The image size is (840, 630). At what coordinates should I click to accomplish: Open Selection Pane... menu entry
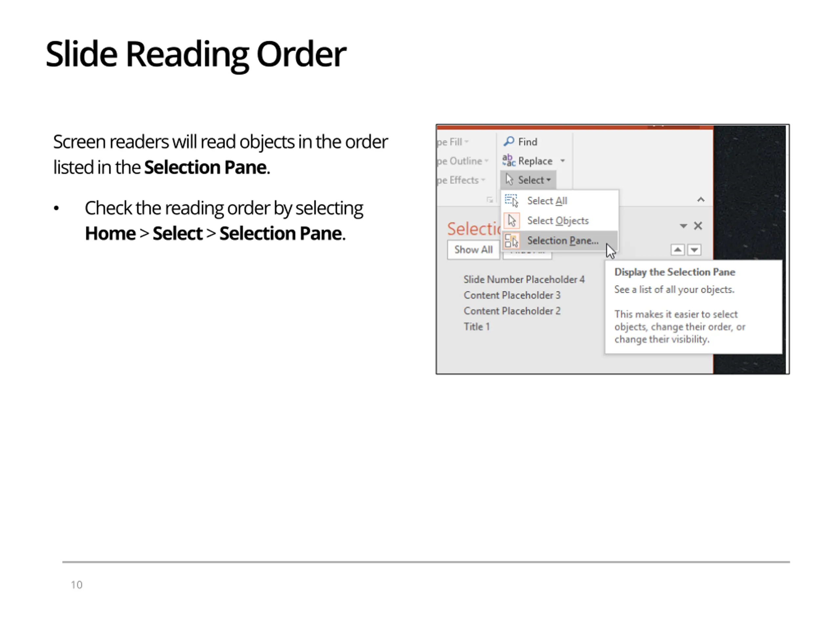(x=560, y=241)
